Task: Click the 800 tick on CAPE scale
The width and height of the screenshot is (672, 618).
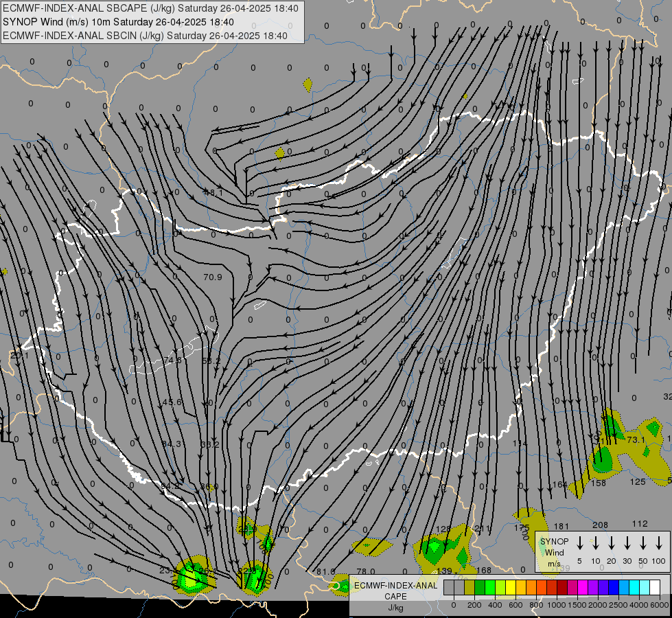Action: 536,605
